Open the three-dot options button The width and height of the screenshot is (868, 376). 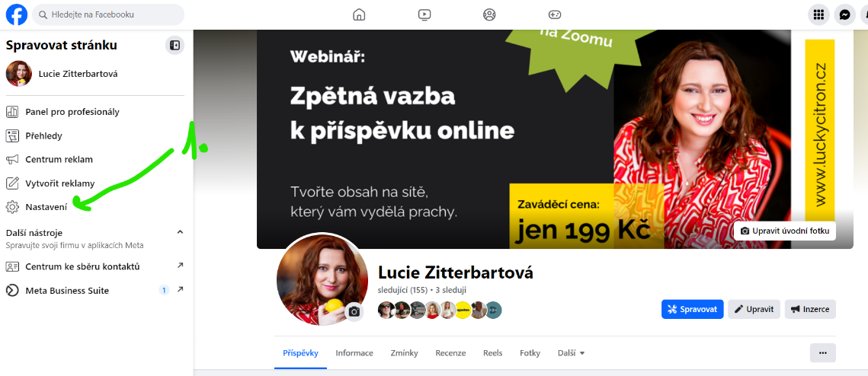pos(822,352)
